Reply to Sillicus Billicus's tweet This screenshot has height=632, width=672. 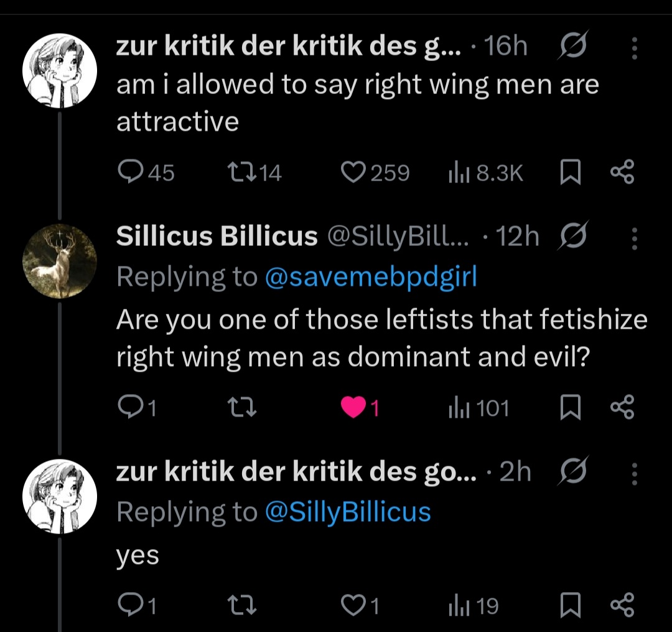129,408
